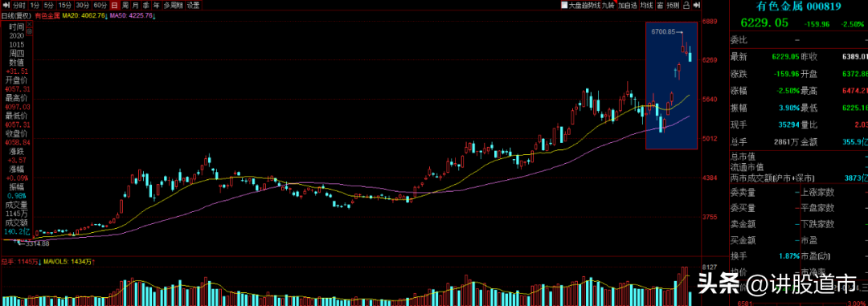Click the 有色金属 000819 title

(798, 6)
